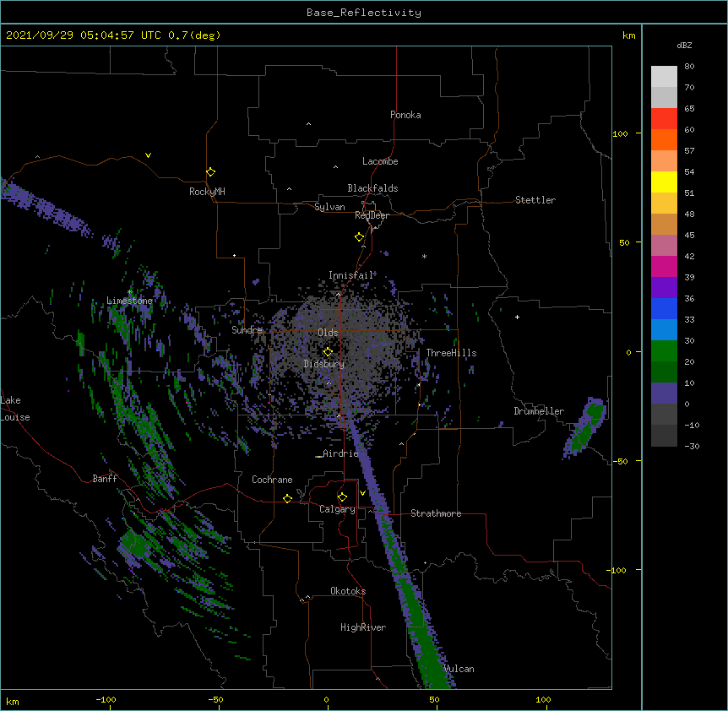
Task: Click the green echo cluster south of Banff
Action: (136, 545)
